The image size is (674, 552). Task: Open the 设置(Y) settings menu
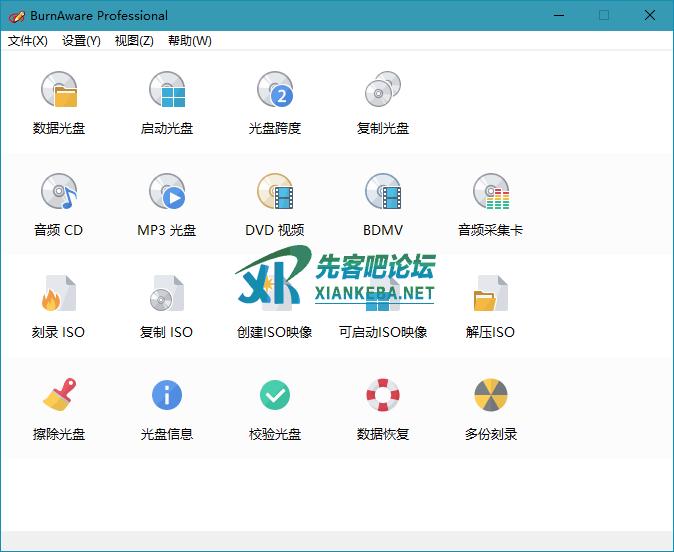pyautogui.click(x=81, y=41)
